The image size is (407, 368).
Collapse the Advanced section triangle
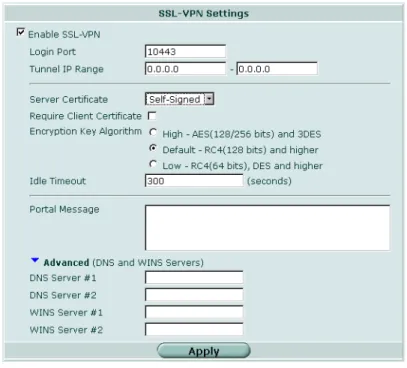point(35,260)
